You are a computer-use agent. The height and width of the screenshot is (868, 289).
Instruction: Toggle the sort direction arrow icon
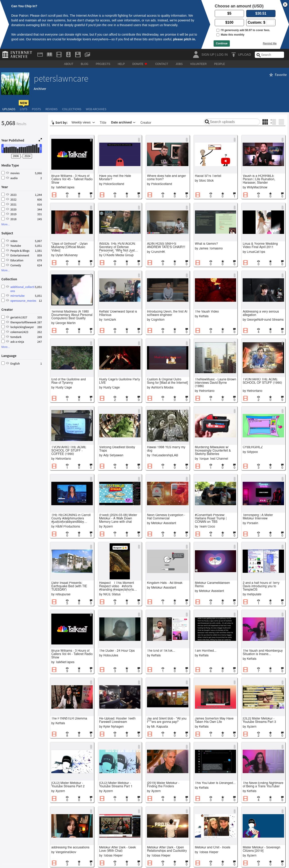52,122
